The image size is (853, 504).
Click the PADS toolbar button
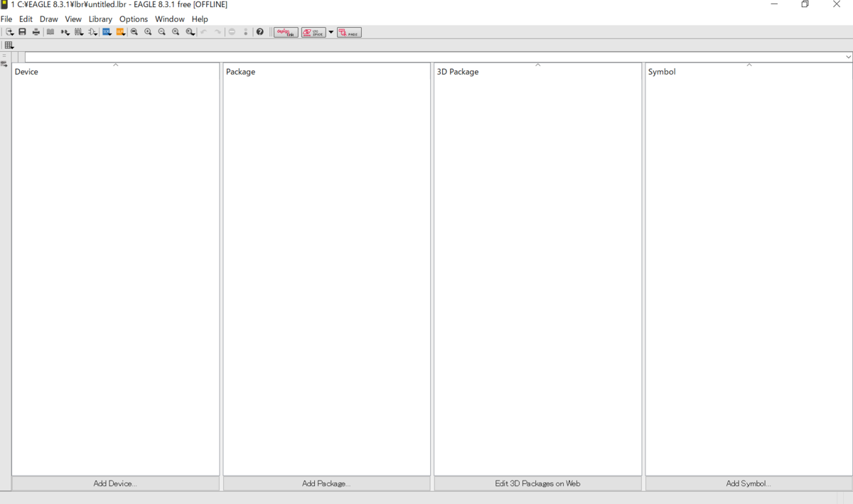coord(349,32)
